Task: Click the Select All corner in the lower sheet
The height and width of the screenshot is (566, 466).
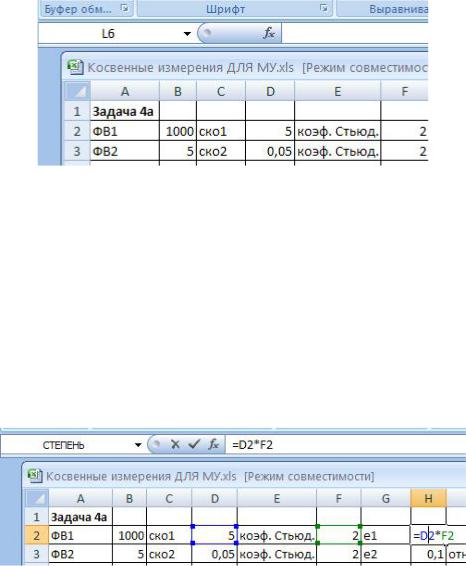Action: (36, 498)
